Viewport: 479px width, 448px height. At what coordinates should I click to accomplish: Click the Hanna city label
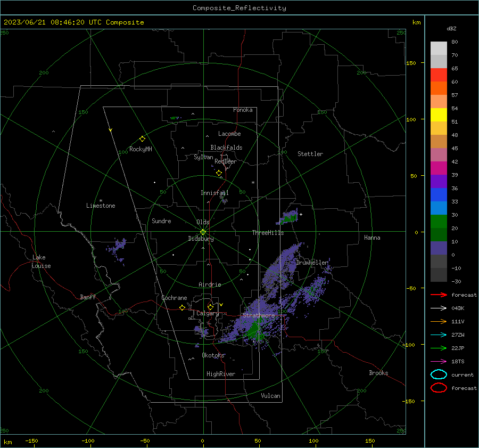(372, 238)
